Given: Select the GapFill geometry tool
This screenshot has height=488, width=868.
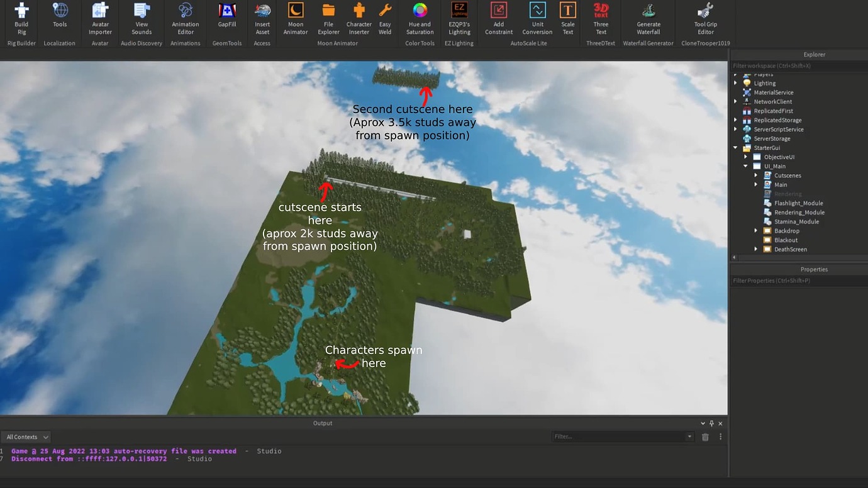Looking at the screenshot, I should point(227,15).
